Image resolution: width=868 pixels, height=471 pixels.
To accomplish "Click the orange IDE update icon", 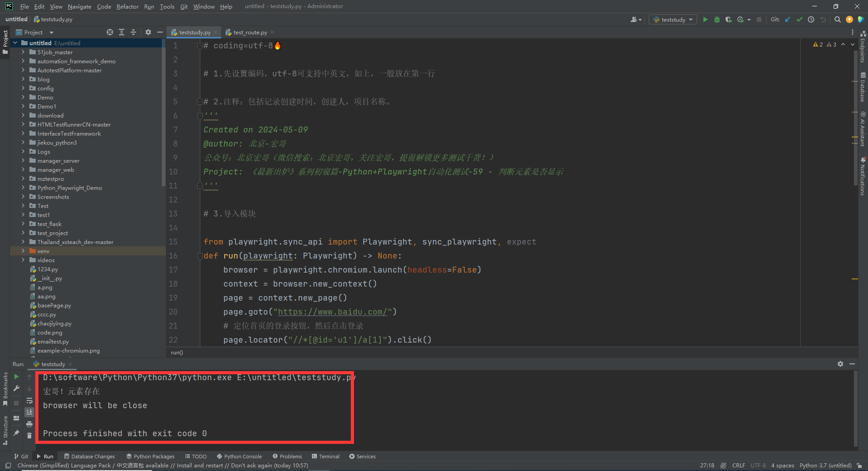I will pyautogui.click(x=849, y=19).
